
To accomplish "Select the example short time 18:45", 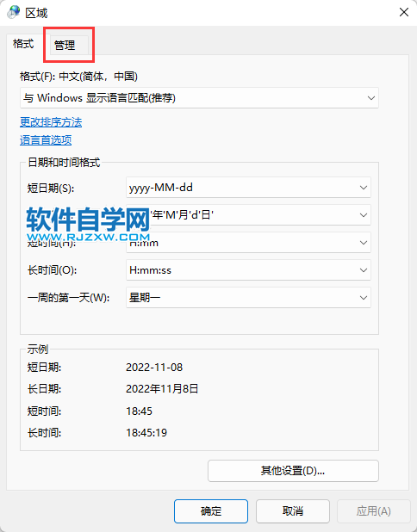I will [x=140, y=411].
